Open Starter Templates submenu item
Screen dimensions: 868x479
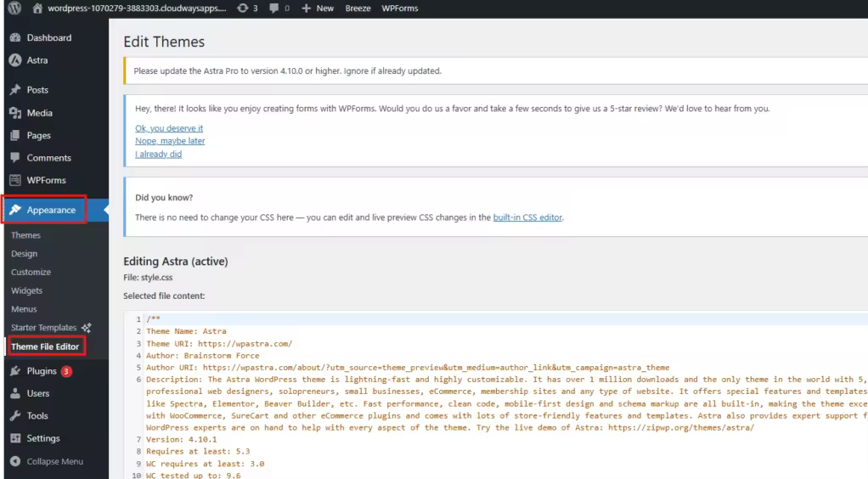point(43,328)
